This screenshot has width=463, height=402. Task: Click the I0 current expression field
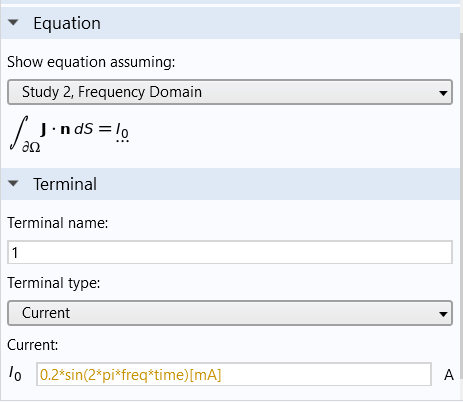click(x=234, y=375)
